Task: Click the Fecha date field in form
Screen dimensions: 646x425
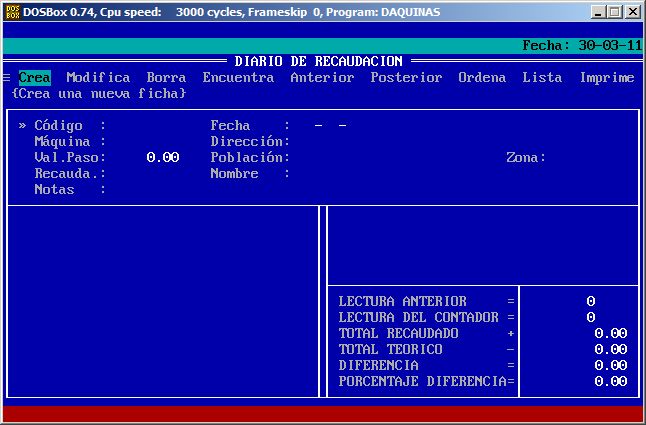Action: pyautogui.click(x=330, y=126)
